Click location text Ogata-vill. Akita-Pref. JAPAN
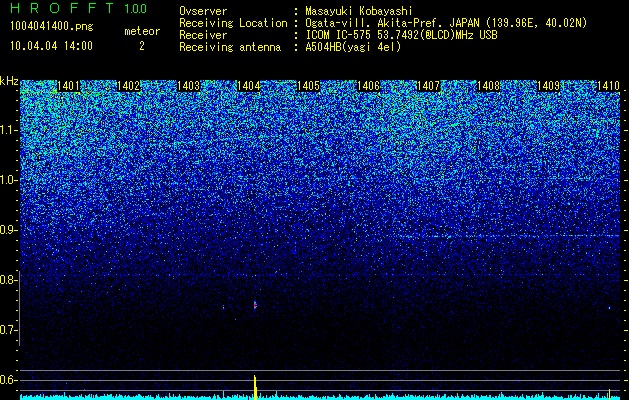The image size is (629, 400). click(392, 23)
